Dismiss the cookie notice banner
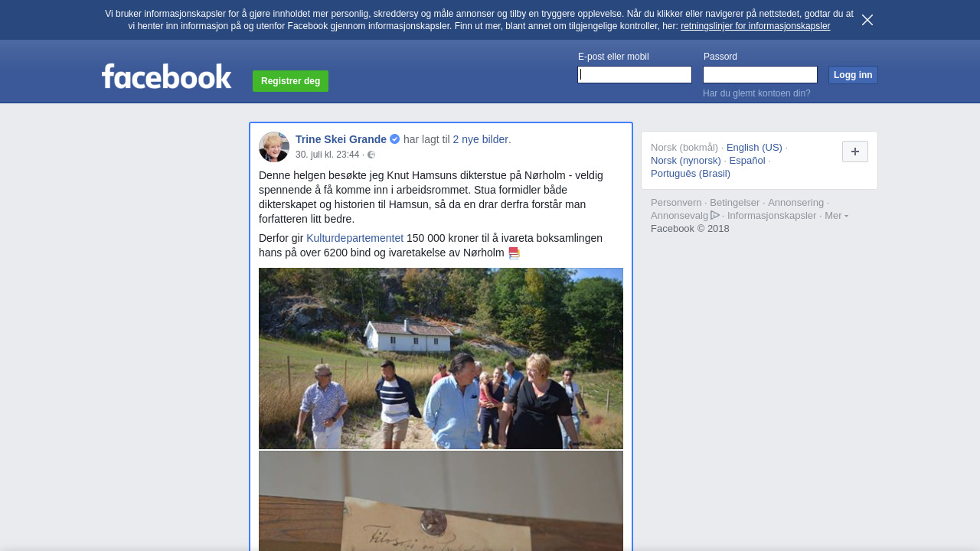The height and width of the screenshot is (551, 980). click(x=867, y=20)
